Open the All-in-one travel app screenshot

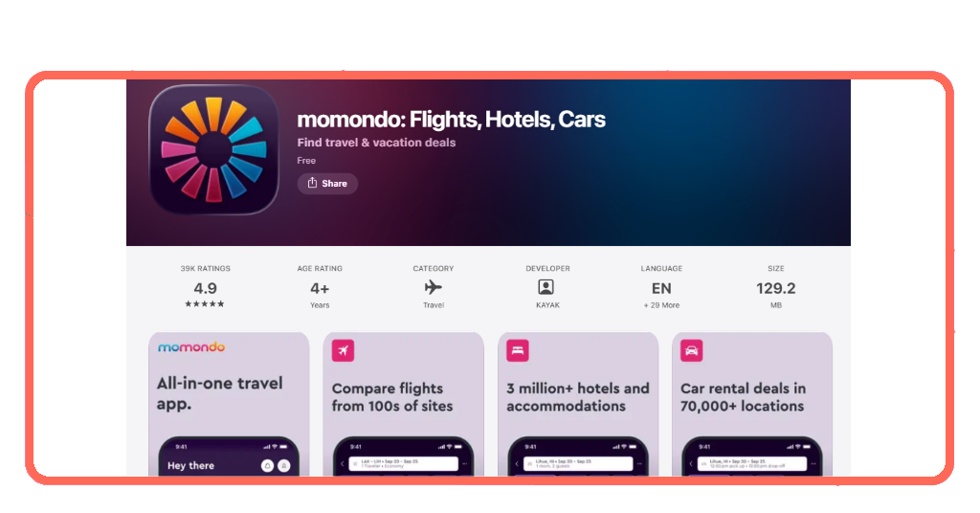point(229,404)
